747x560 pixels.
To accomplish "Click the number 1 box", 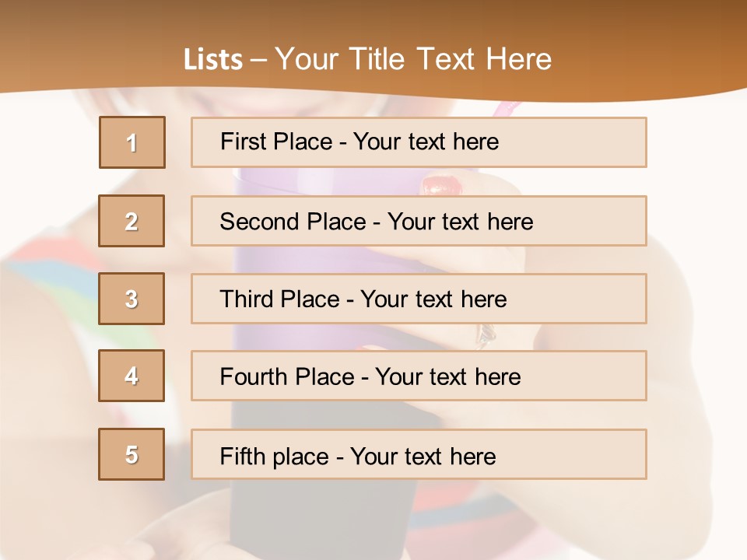I will tap(132, 142).
